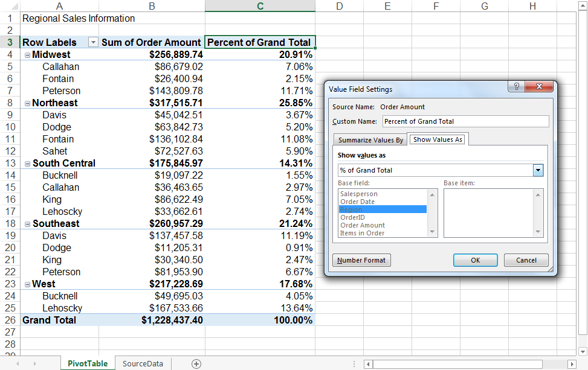Open the Help icon in Value Field Settings dialog

[516, 86]
